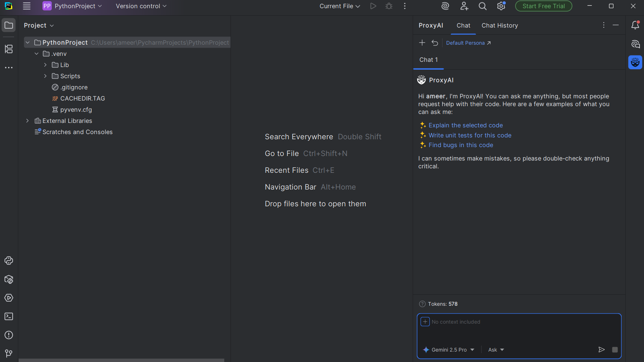
Task: Add context with plus button in prompt
Action: tap(425, 321)
